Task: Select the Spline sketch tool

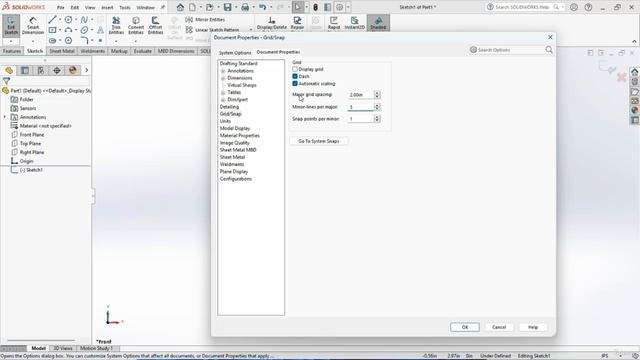Action: pyautogui.click(x=84, y=20)
